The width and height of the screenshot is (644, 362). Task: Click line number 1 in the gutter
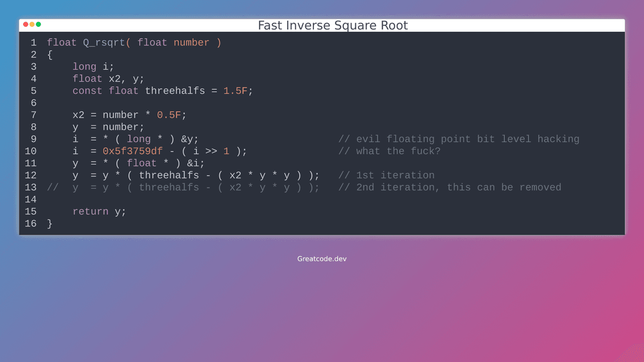[33, 42]
